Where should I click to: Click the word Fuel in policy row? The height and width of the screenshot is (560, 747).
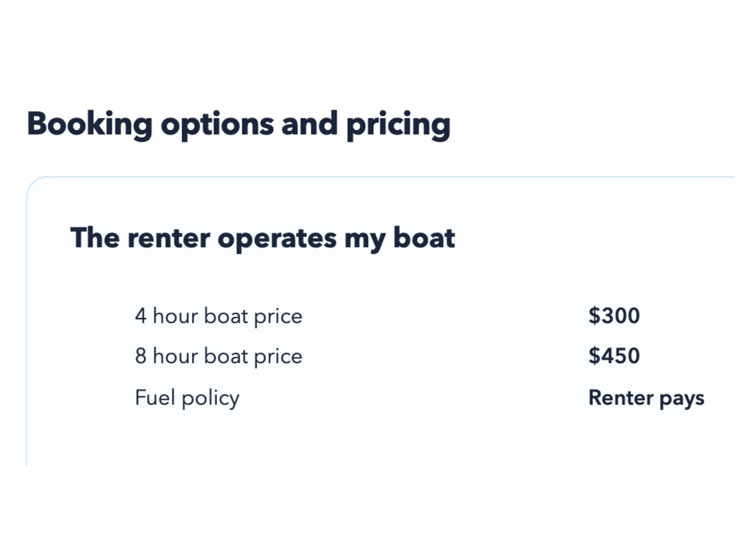tap(155, 397)
